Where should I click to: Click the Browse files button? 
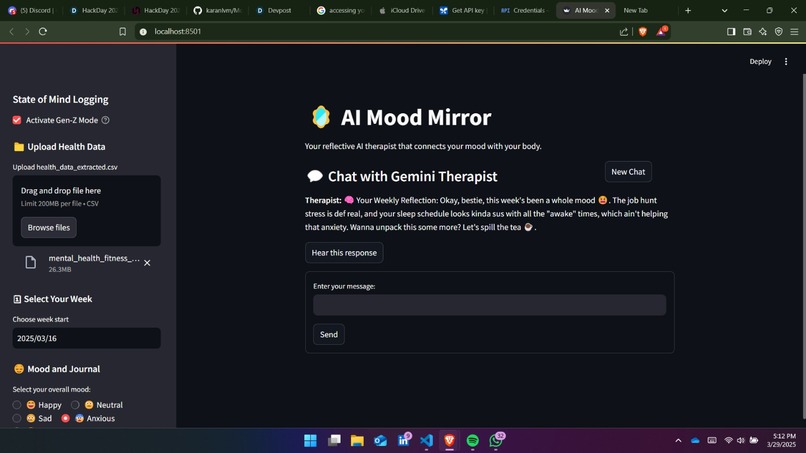(49, 227)
